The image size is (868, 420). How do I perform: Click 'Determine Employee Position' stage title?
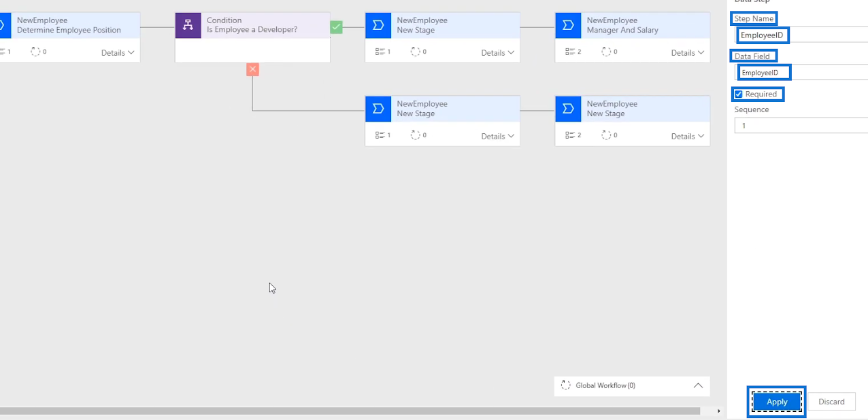point(69,30)
